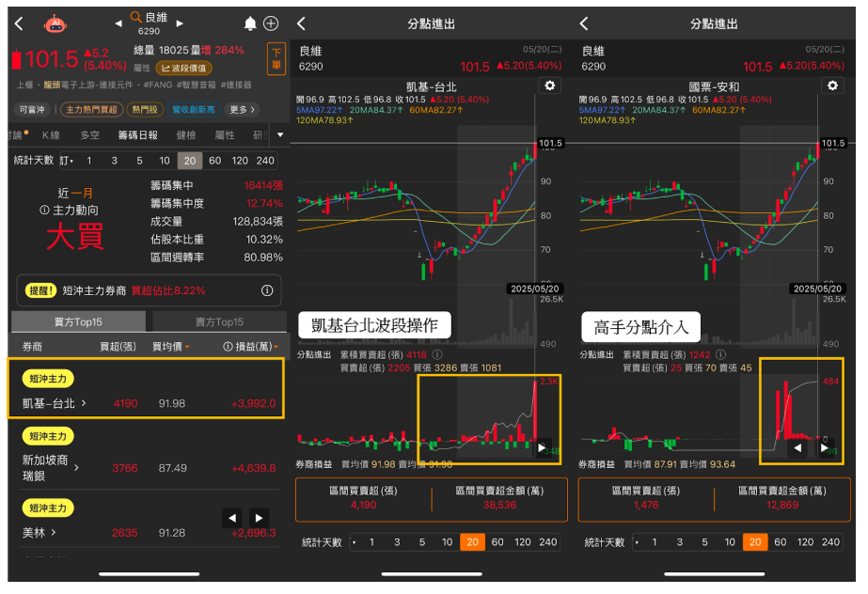The image size is (868, 594).
Task: Open days dropdown on 凱基-台北 screen
Action: click(355, 542)
